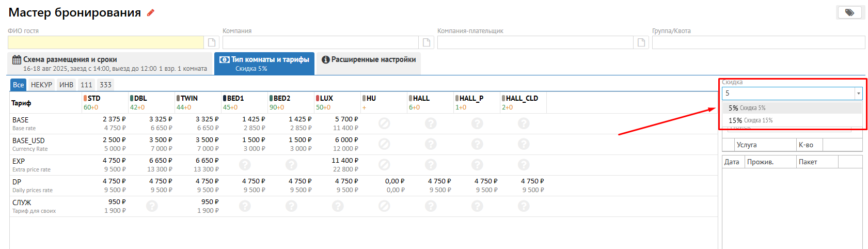Click the Группа/Квота input field
Viewport: 868px width, 249px height.
[x=759, y=42]
